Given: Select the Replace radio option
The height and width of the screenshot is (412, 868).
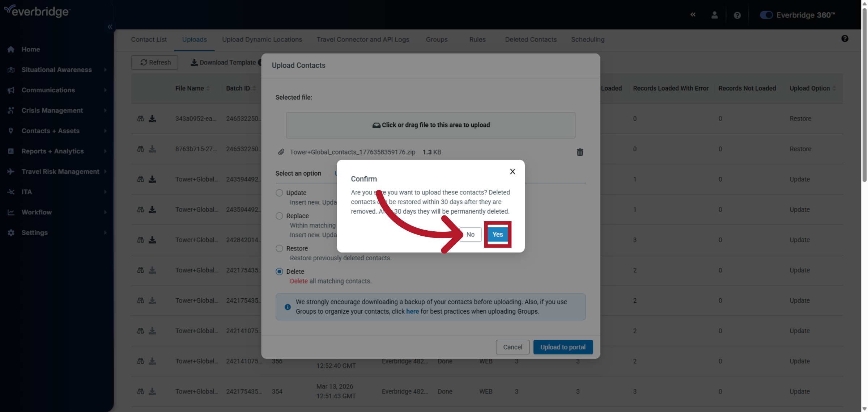Looking at the screenshot, I should pos(279,216).
